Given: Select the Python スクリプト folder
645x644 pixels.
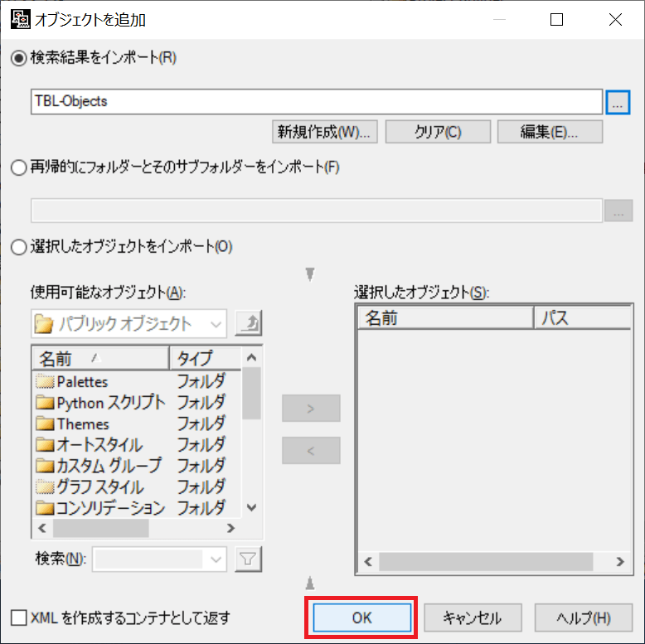Looking at the screenshot, I should point(137,403).
